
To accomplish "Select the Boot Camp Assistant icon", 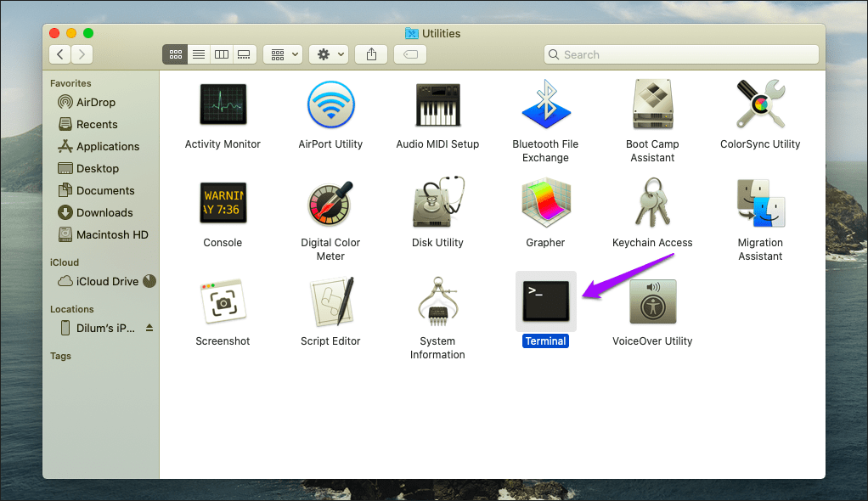I will click(652, 105).
